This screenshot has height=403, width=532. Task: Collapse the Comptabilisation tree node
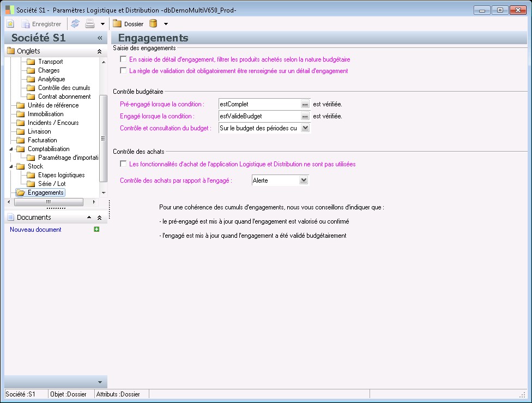tap(11, 149)
